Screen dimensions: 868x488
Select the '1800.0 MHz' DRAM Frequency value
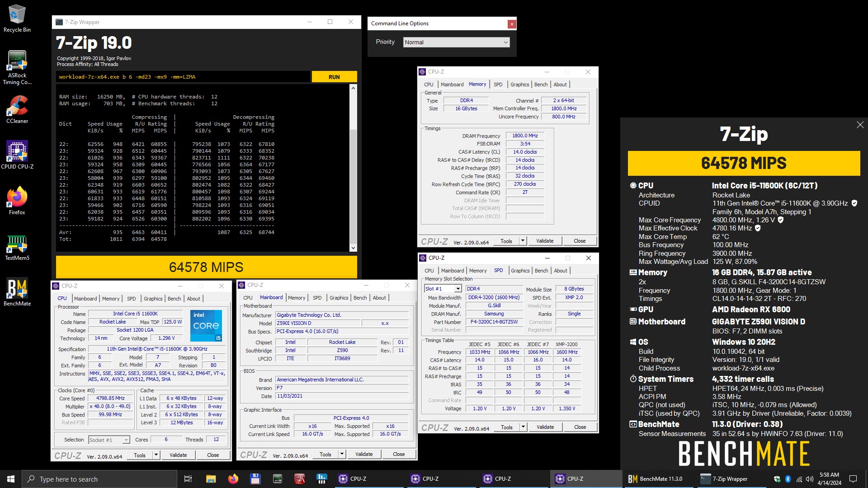pyautogui.click(x=525, y=136)
